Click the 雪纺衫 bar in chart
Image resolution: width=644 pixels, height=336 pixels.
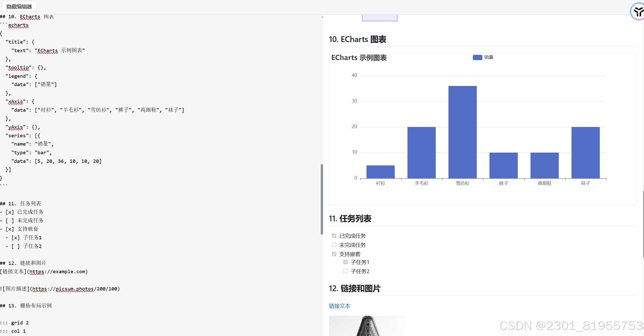(462, 132)
